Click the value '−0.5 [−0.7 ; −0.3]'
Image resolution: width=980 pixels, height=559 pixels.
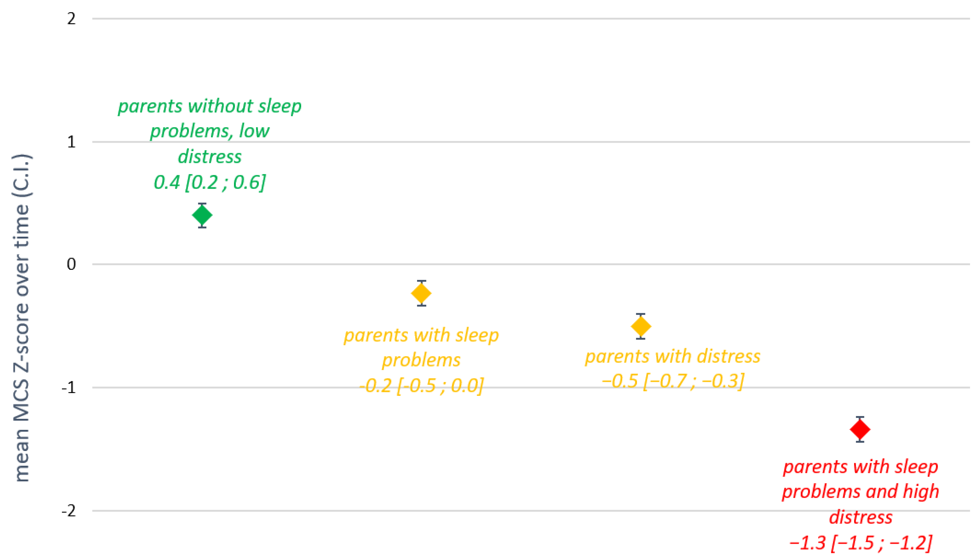coord(672,381)
